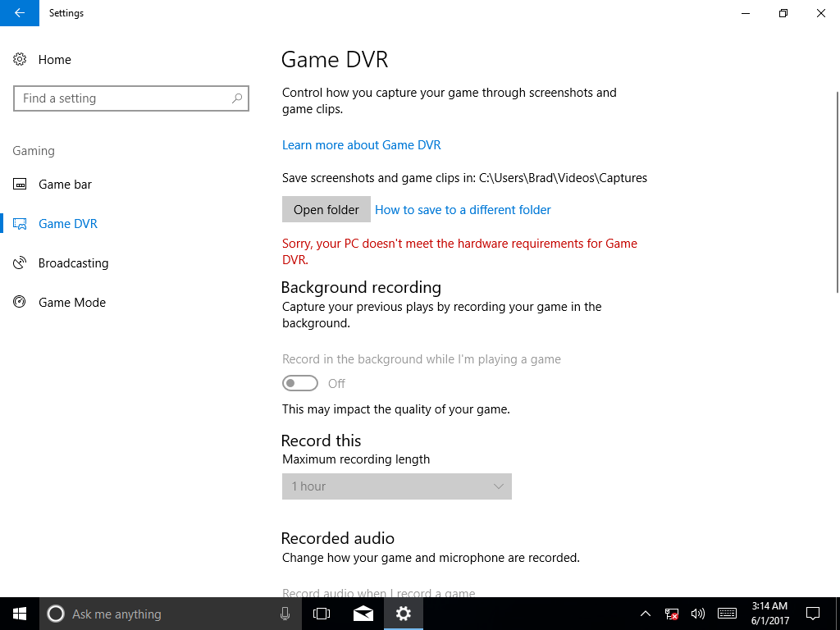
Task: Open the Windows Start menu
Action: pos(20,614)
